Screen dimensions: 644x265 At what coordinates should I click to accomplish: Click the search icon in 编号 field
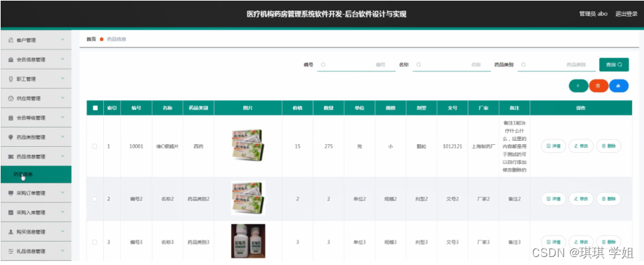point(323,65)
